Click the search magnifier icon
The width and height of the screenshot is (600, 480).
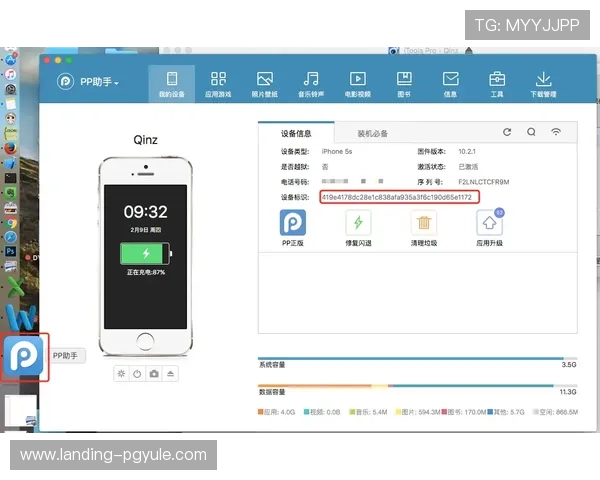click(x=531, y=132)
